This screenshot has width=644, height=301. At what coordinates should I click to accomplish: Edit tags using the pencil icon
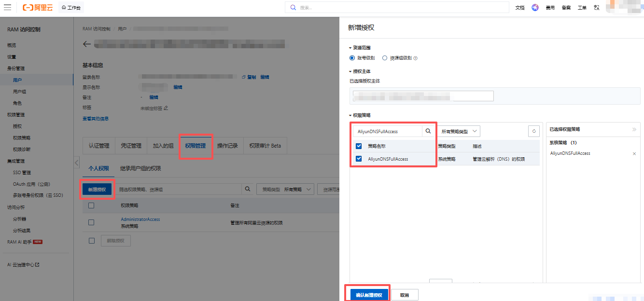point(166,108)
